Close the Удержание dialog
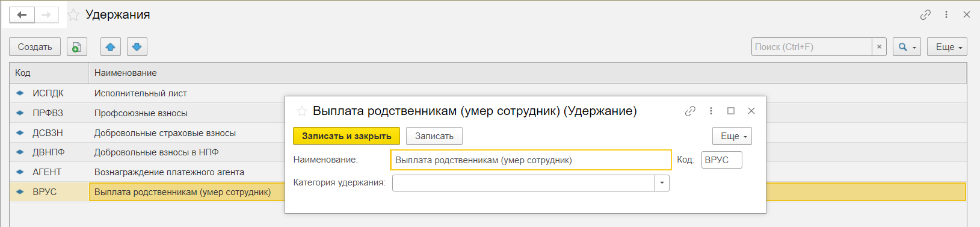This screenshot has width=980, height=227. pos(751,111)
